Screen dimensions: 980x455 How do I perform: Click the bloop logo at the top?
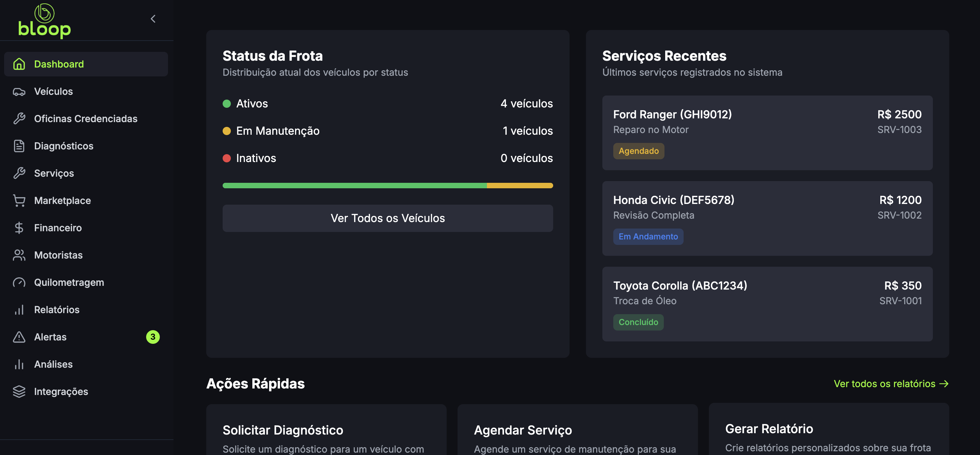click(x=44, y=20)
